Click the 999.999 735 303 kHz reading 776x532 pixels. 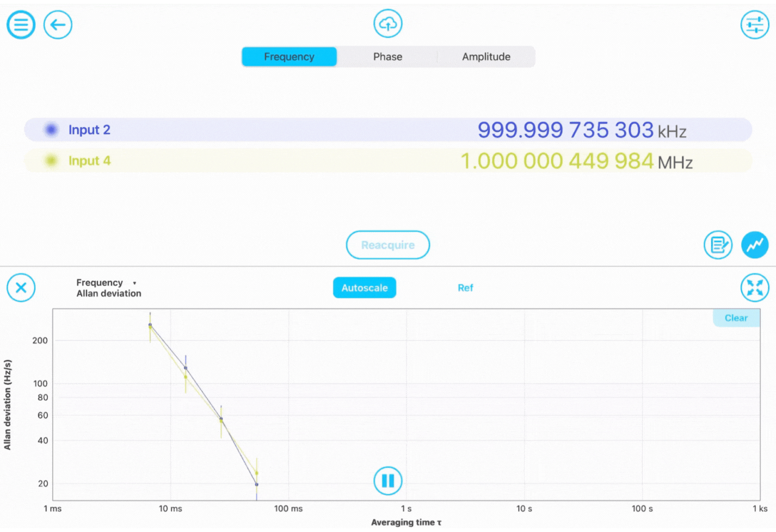point(582,130)
